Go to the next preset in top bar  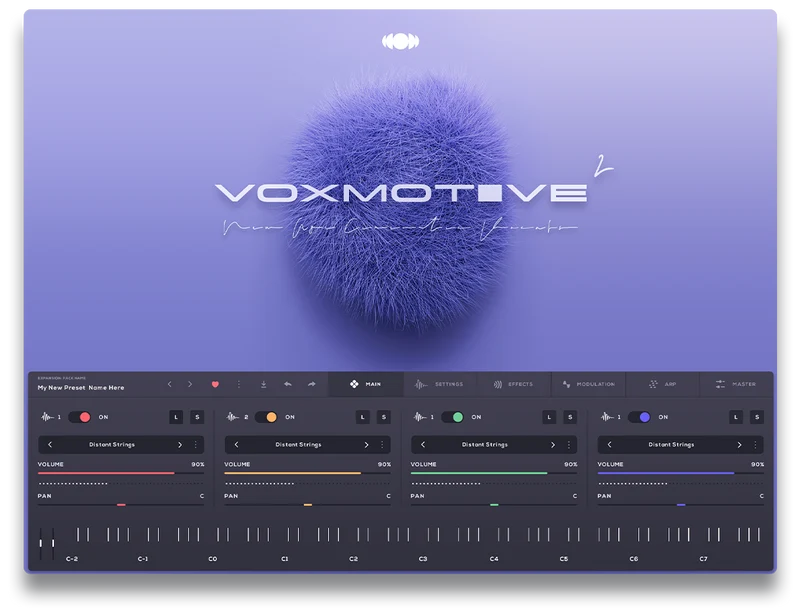[x=190, y=384]
